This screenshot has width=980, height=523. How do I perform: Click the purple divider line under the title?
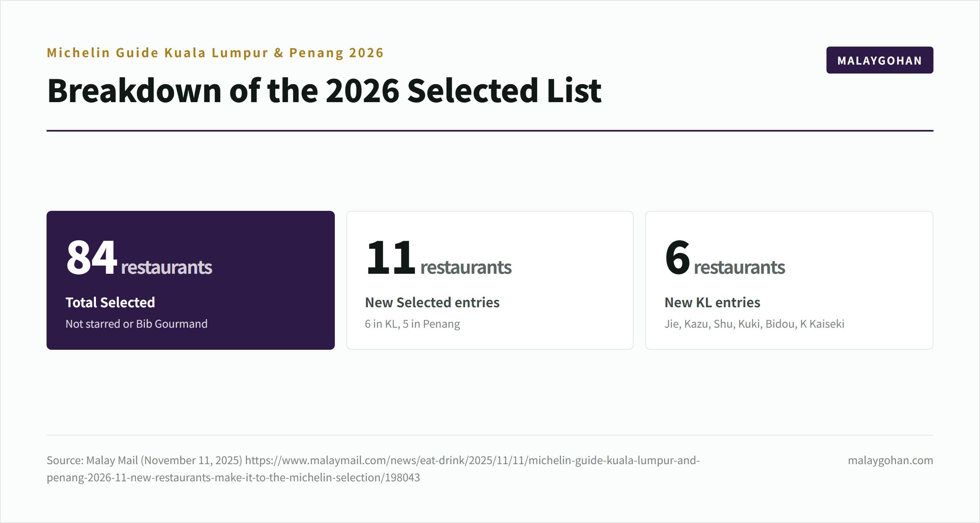click(490, 131)
